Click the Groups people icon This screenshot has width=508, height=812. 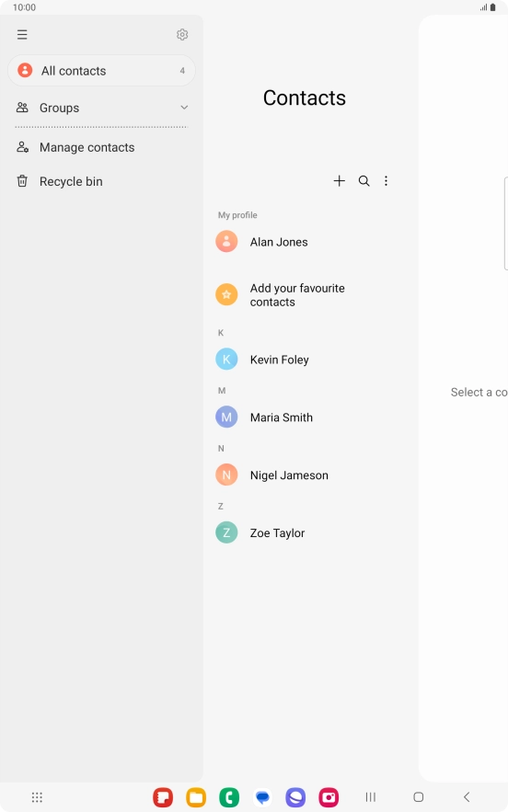pos(22,108)
